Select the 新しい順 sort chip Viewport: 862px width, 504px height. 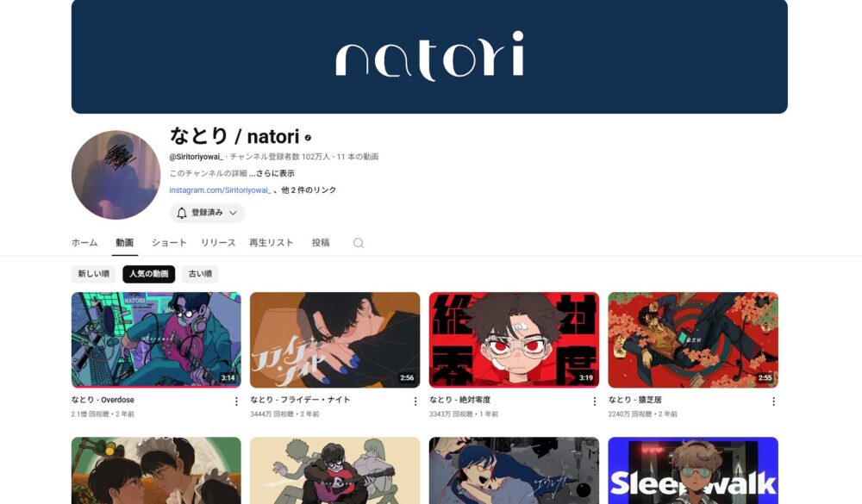[x=93, y=274]
